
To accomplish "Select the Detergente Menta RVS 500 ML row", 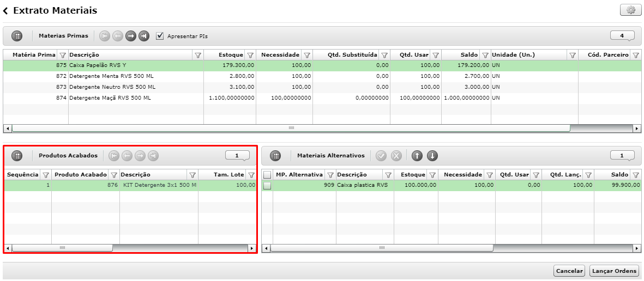I will (x=322, y=76).
